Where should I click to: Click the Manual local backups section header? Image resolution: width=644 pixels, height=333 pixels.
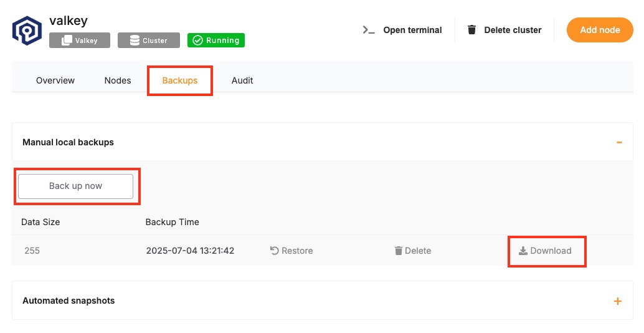(x=69, y=142)
